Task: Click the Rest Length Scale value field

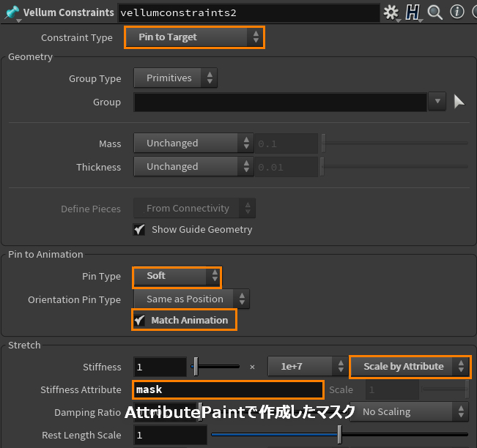Action: pos(170,435)
